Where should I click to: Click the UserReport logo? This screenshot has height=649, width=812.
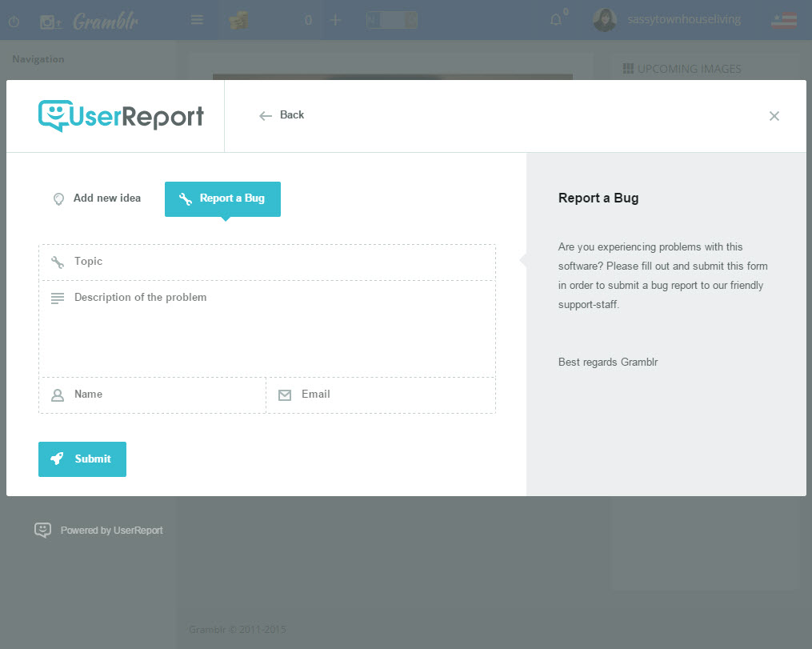[121, 116]
